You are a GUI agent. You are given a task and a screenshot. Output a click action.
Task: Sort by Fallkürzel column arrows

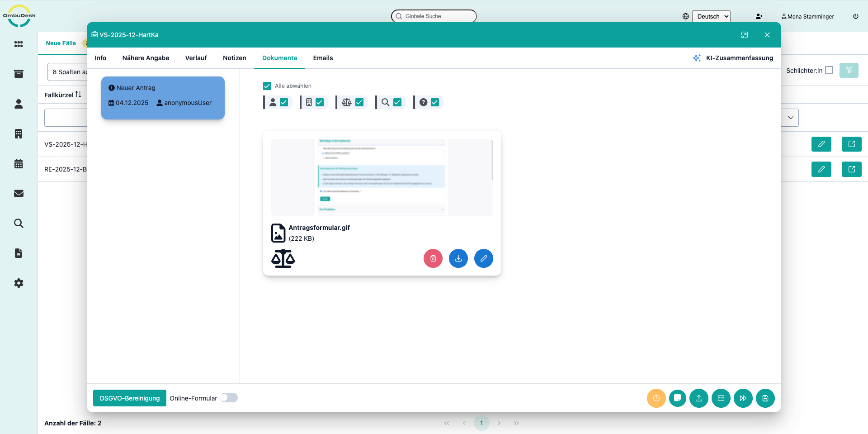point(78,95)
